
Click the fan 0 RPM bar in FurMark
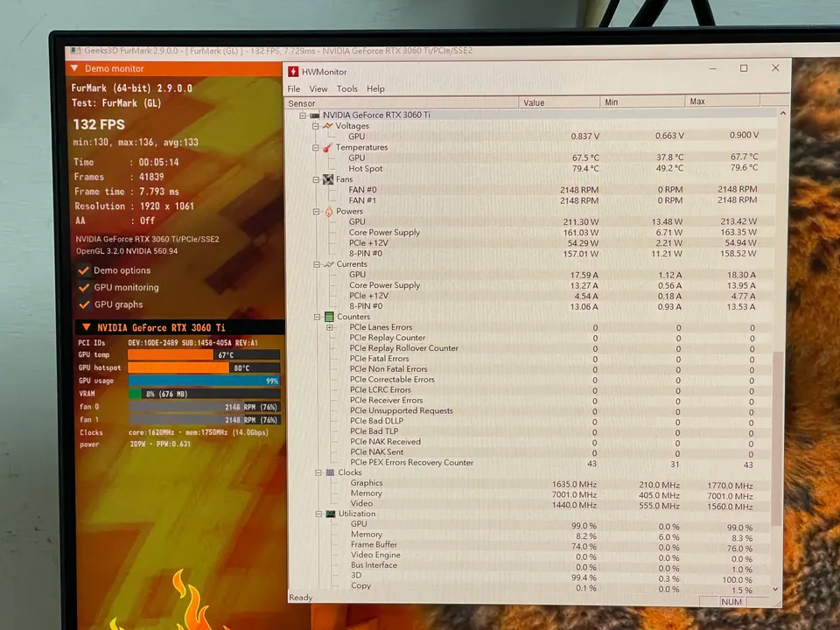coord(204,407)
